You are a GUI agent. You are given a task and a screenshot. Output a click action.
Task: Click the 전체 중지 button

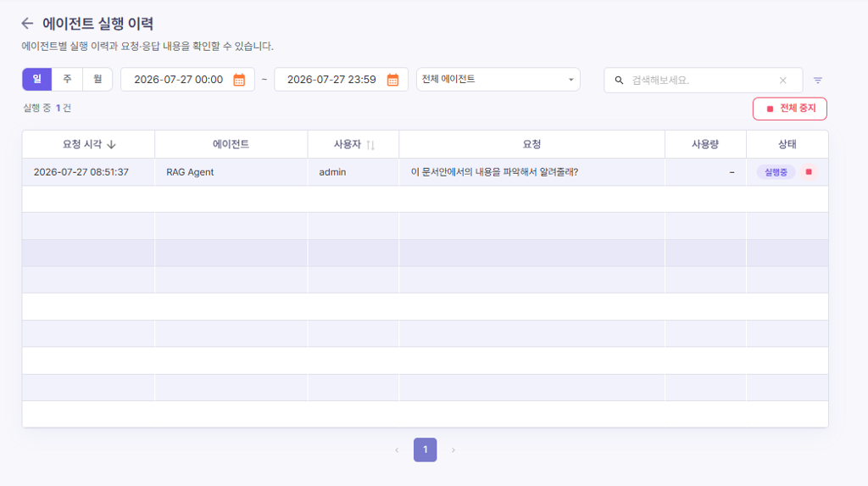click(790, 109)
